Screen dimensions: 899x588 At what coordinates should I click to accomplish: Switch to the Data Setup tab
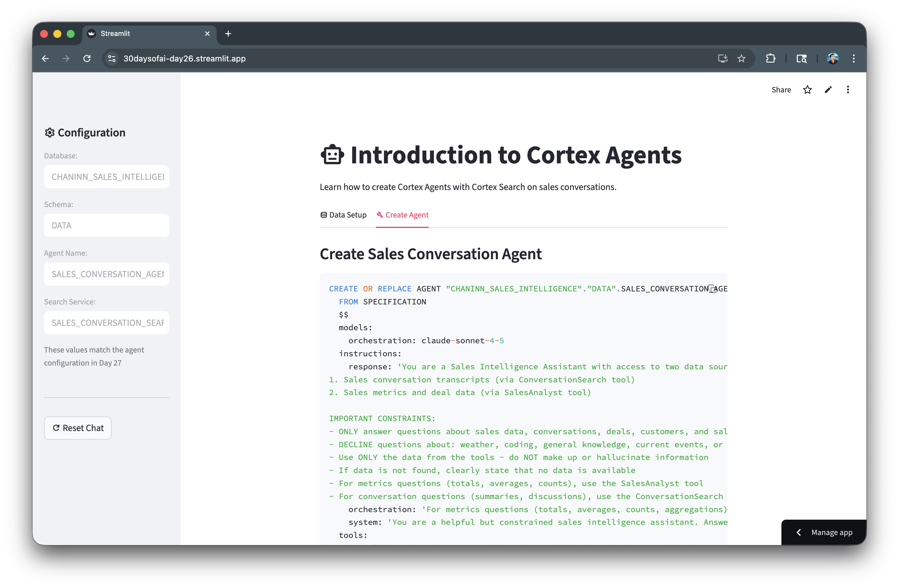[x=343, y=215]
